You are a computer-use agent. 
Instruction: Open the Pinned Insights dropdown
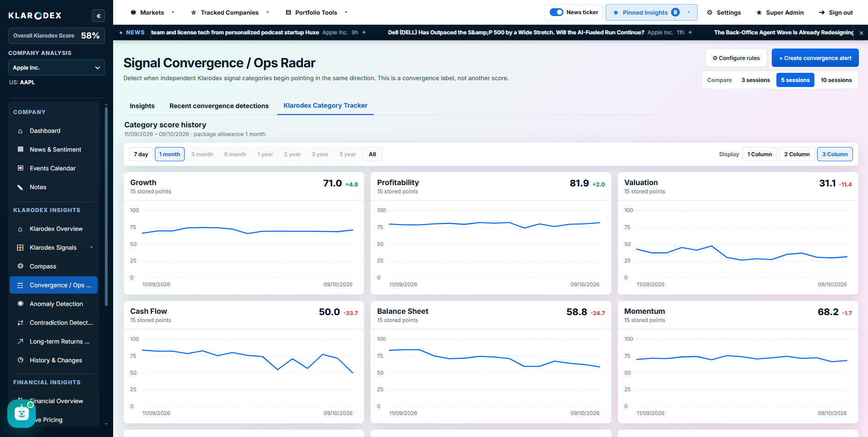click(x=651, y=12)
